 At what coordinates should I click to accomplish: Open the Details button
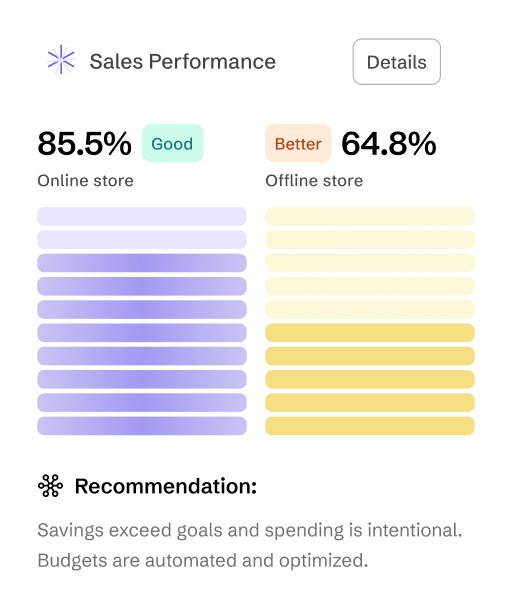[x=397, y=62]
